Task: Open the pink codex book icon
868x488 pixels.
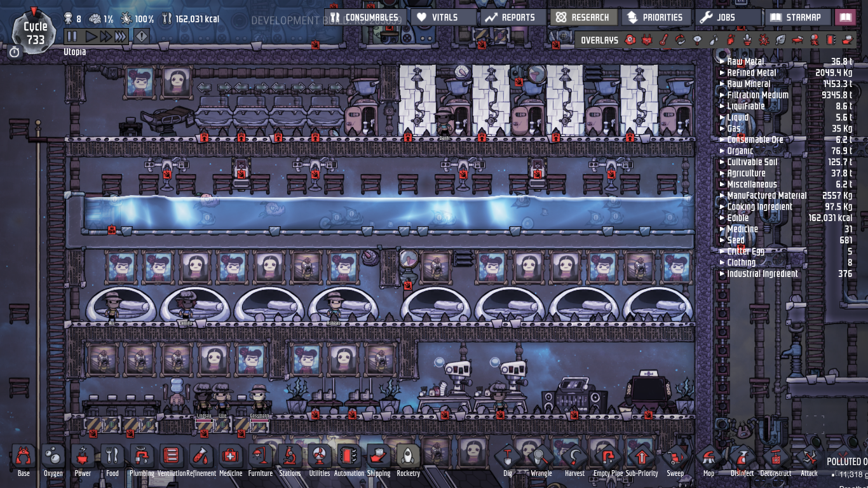Action: [846, 17]
